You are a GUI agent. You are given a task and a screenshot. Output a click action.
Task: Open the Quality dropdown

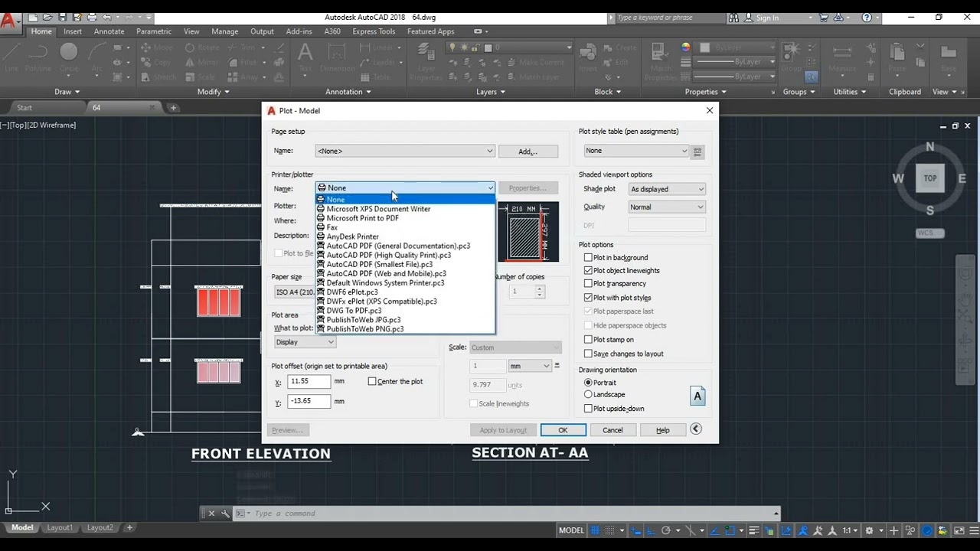click(666, 207)
